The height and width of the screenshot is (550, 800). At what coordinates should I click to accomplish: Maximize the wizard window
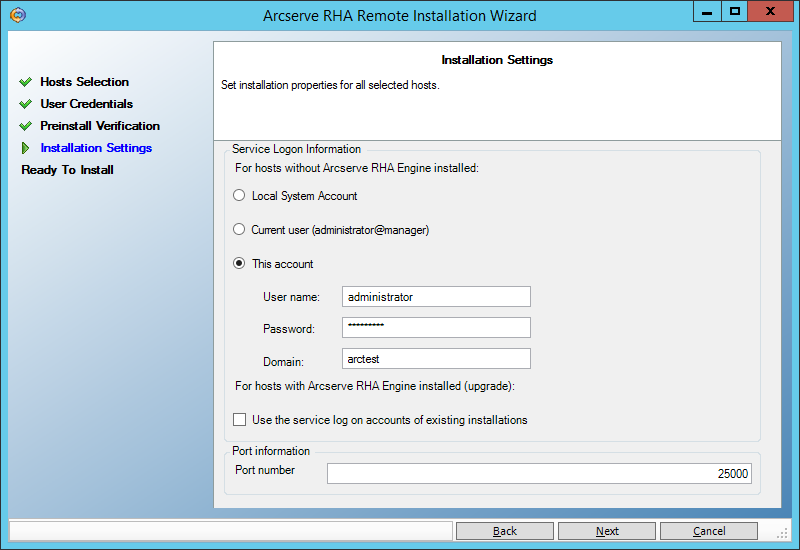point(735,12)
